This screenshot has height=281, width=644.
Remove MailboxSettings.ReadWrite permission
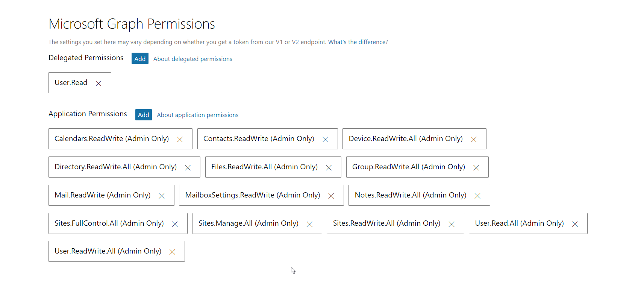(331, 196)
